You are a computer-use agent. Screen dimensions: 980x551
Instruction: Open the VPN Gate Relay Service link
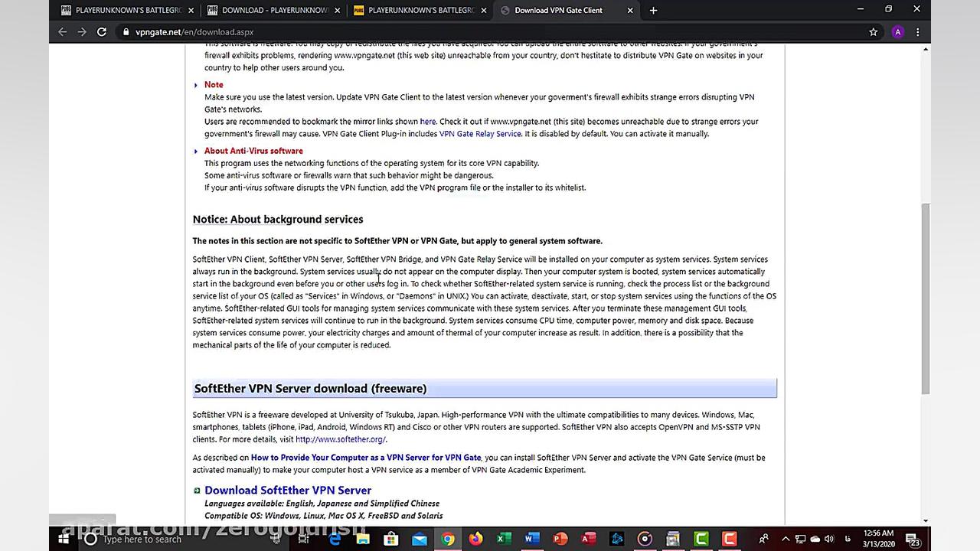(480, 134)
